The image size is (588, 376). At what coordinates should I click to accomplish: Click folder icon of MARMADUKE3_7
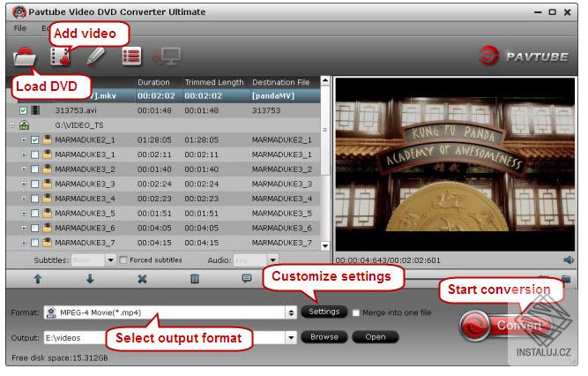(x=47, y=243)
